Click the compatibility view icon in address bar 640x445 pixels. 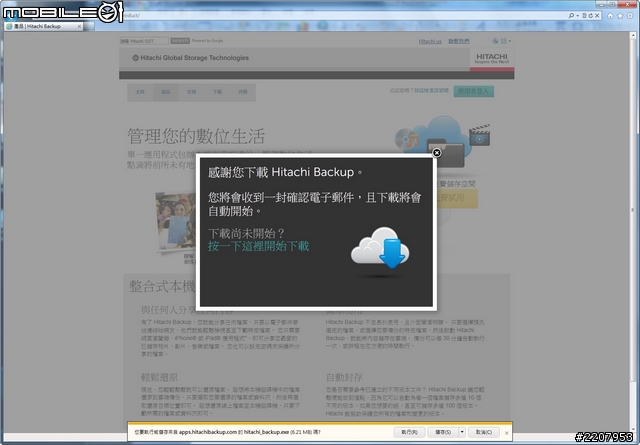(x=584, y=16)
